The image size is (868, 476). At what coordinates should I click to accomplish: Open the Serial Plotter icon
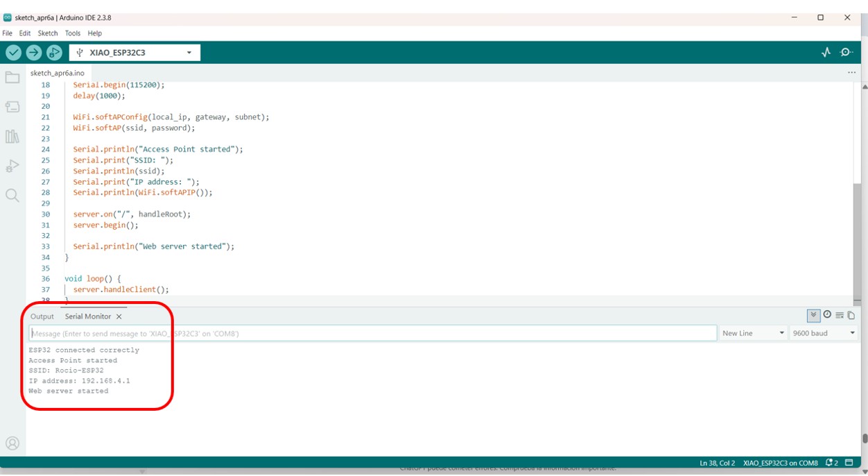click(x=826, y=52)
